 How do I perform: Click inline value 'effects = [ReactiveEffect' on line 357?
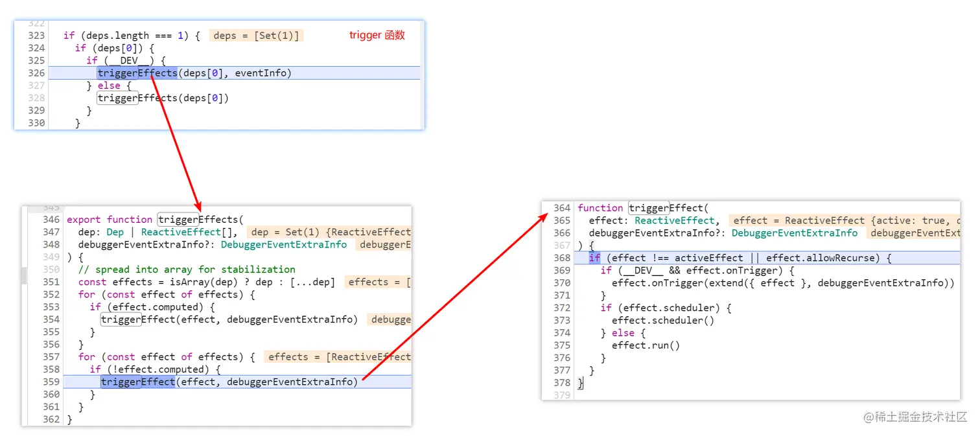click(338, 357)
